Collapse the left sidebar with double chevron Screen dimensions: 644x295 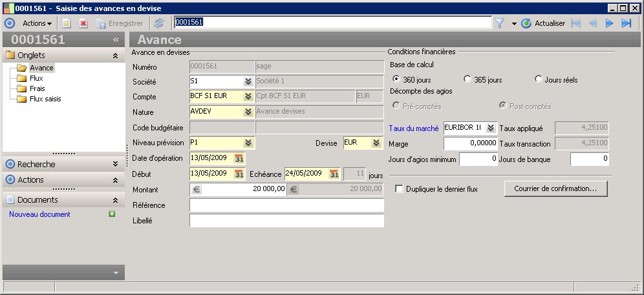pyautogui.click(x=116, y=39)
